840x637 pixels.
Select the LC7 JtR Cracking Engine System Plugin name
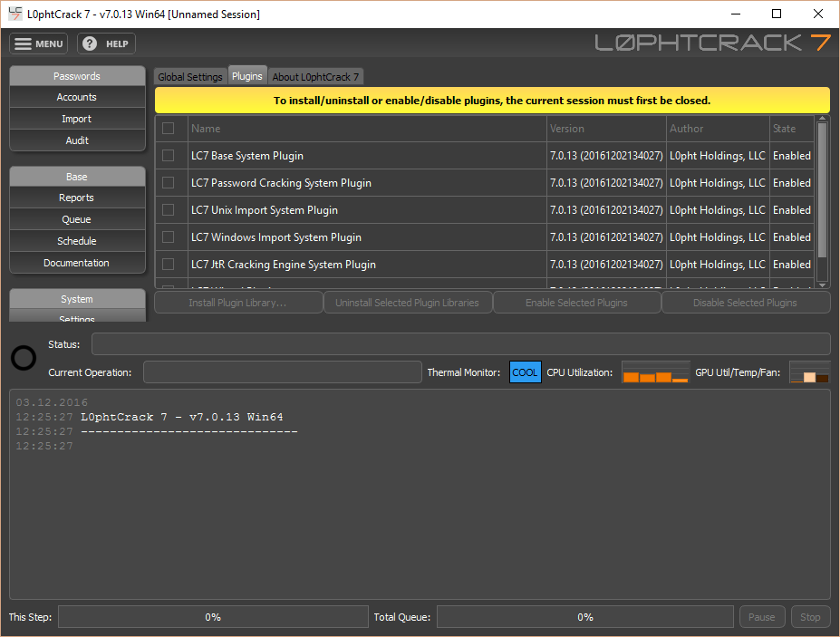[367, 264]
